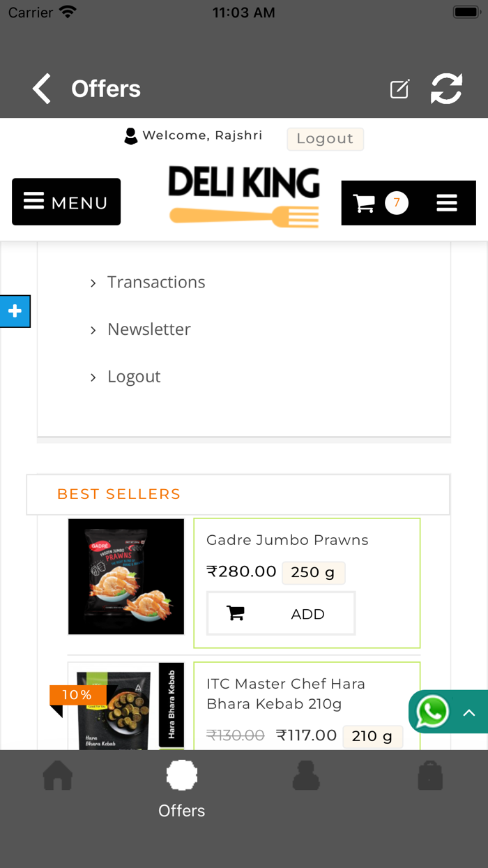Switch to the Offers tab
488x868 pixels.
(181, 785)
